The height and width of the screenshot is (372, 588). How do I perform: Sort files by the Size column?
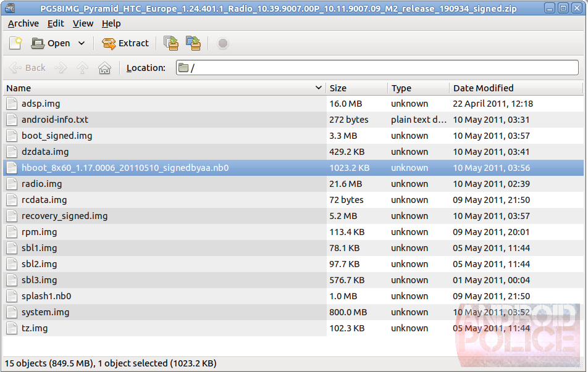click(x=356, y=88)
